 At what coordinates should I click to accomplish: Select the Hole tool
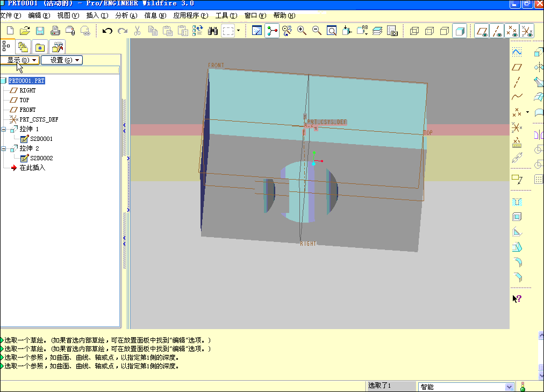517,202
